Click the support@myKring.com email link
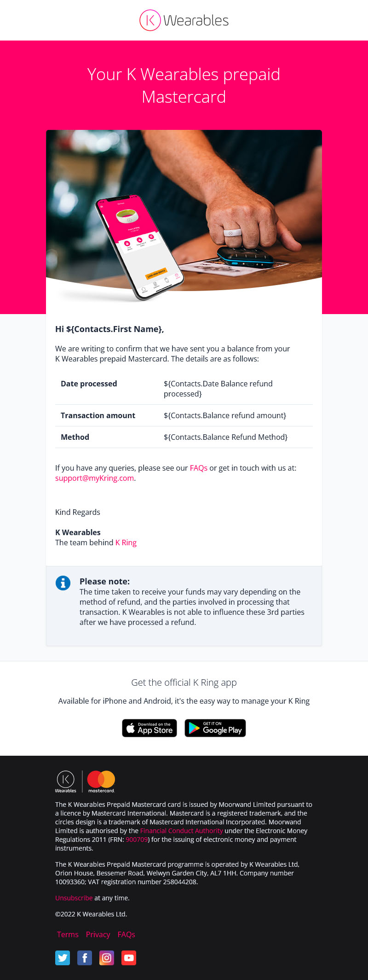The width and height of the screenshot is (368, 980). tap(94, 478)
